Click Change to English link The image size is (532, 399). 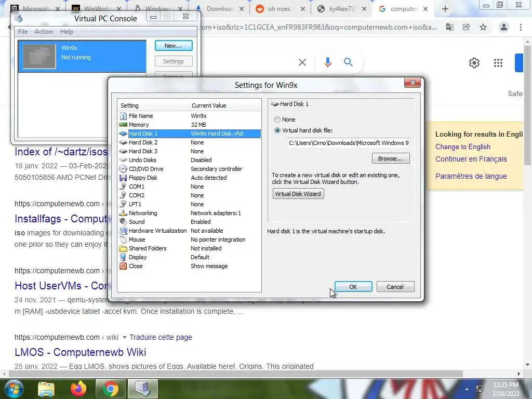[x=463, y=147]
